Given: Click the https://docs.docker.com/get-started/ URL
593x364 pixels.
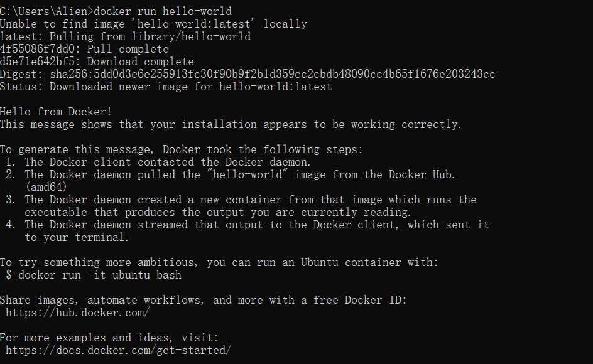Looking at the screenshot, I should [x=118, y=350].
